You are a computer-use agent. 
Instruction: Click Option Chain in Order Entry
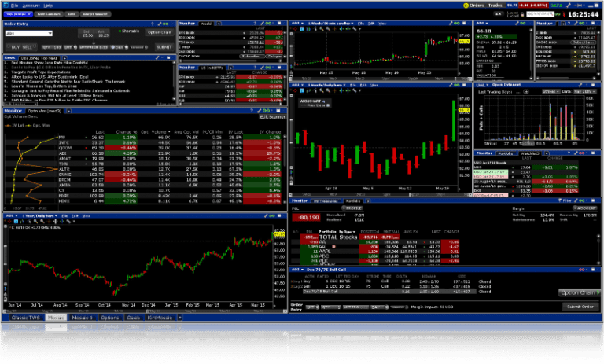[159, 32]
